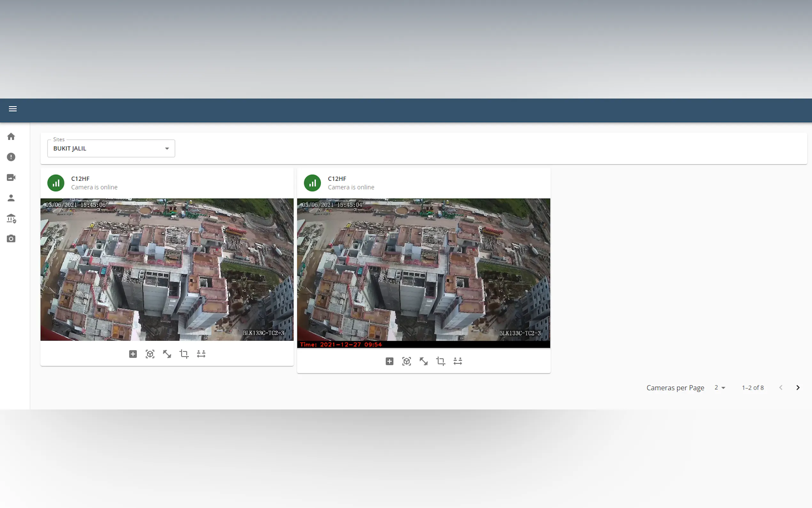The image size is (812, 508).
Task: Click the expand arrows icon under the first camera
Action: coord(167,354)
